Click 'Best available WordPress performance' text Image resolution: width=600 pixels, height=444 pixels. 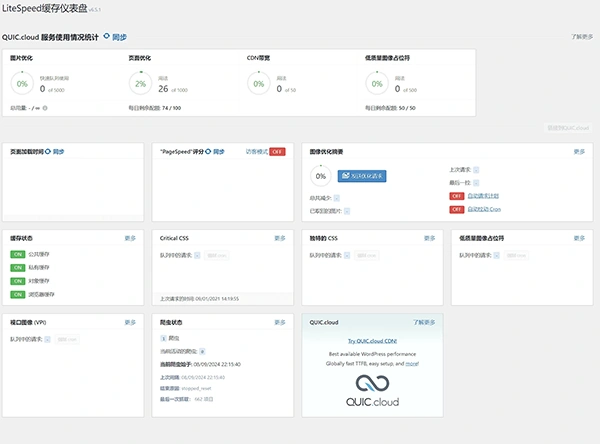click(x=372, y=354)
